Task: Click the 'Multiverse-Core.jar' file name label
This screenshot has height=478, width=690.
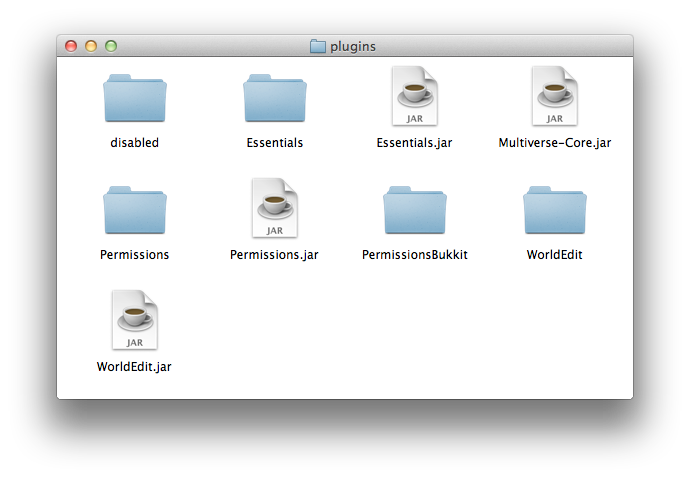Action: tap(554, 143)
